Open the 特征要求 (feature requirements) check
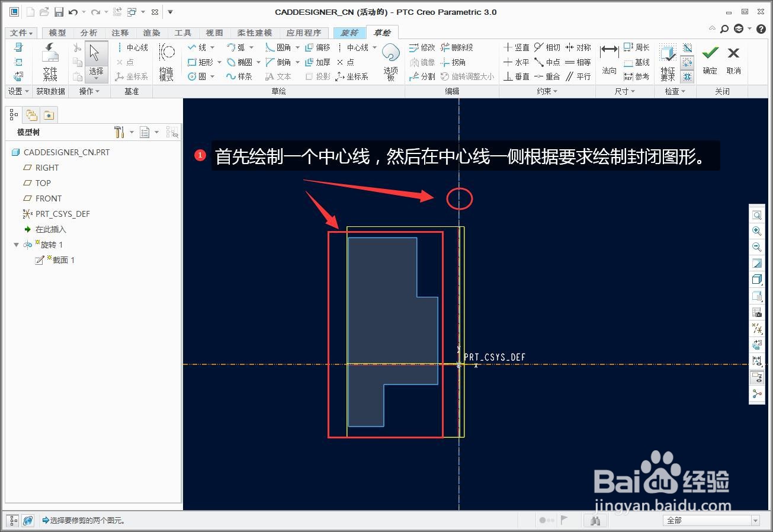Image resolution: width=773 pixels, height=532 pixels. 668,62
